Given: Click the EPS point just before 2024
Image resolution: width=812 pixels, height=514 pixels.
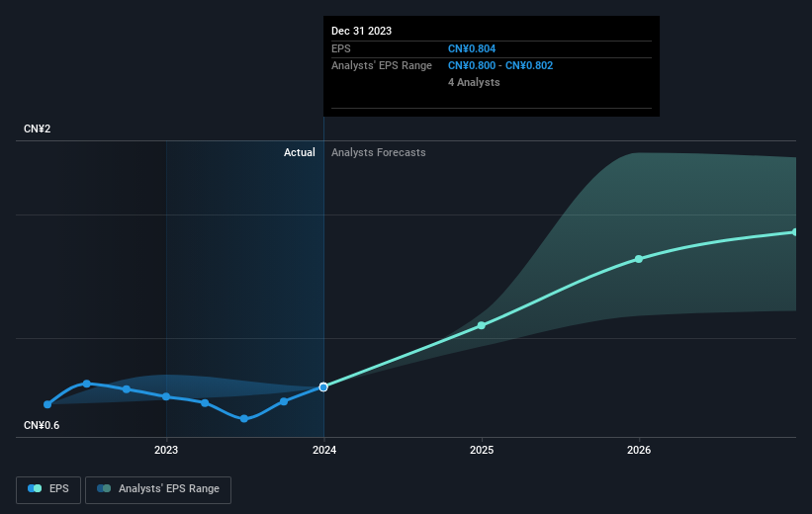Looking at the screenshot, I should [x=284, y=401].
